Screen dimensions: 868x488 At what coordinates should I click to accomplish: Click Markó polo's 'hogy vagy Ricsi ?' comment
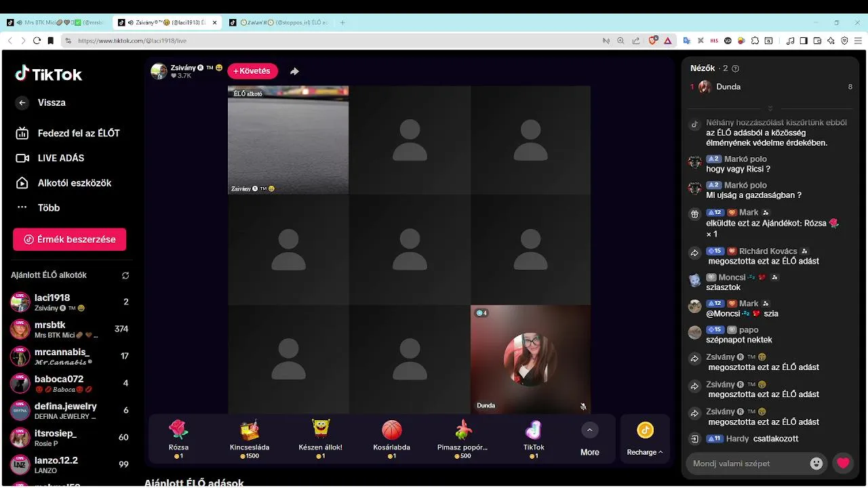pyautogui.click(x=738, y=169)
